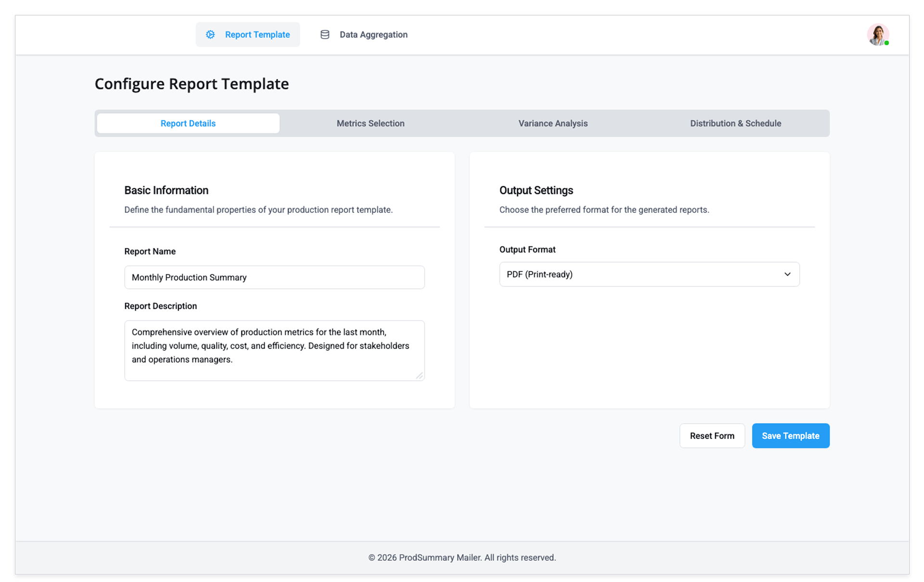Click the green online status dot
924x582 pixels.
pos(886,43)
